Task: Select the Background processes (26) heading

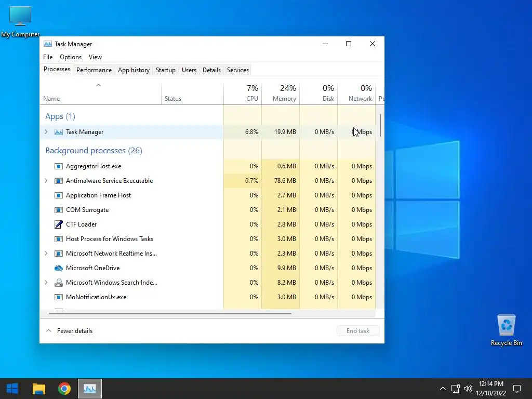Action: click(94, 150)
